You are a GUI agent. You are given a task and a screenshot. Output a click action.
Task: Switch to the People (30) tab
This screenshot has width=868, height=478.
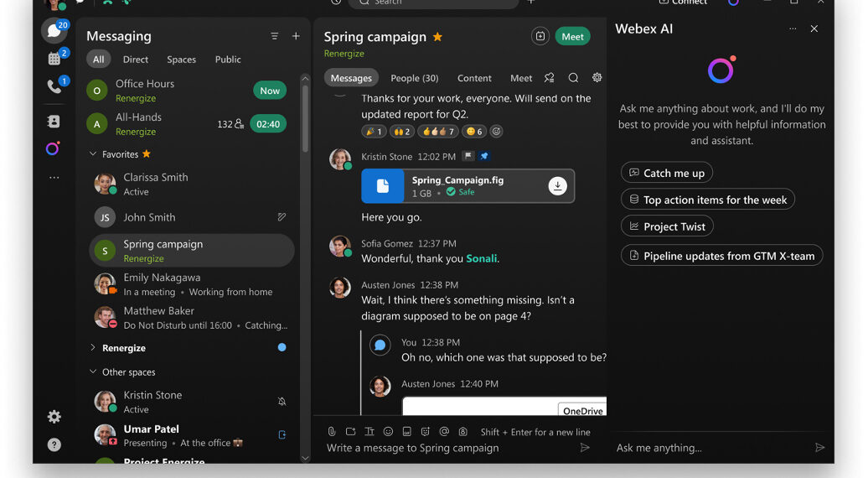point(414,78)
